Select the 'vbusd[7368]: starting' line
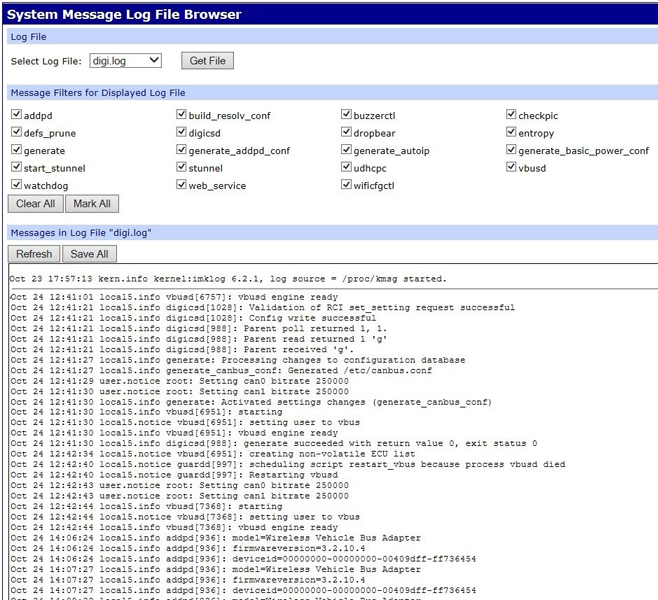Image resolution: width=658 pixels, height=600 pixels. pos(146,506)
